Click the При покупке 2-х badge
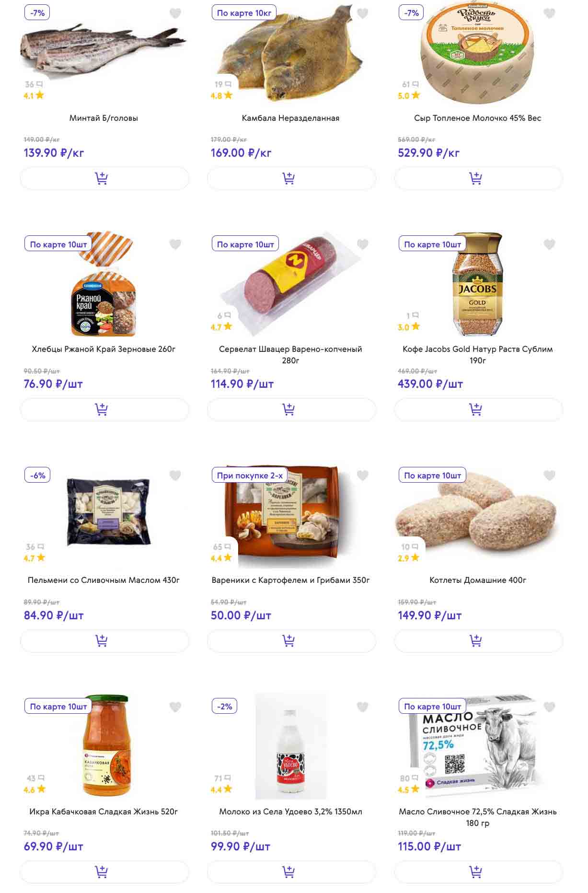The width and height of the screenshot is (588, 893). pos(250,475)
